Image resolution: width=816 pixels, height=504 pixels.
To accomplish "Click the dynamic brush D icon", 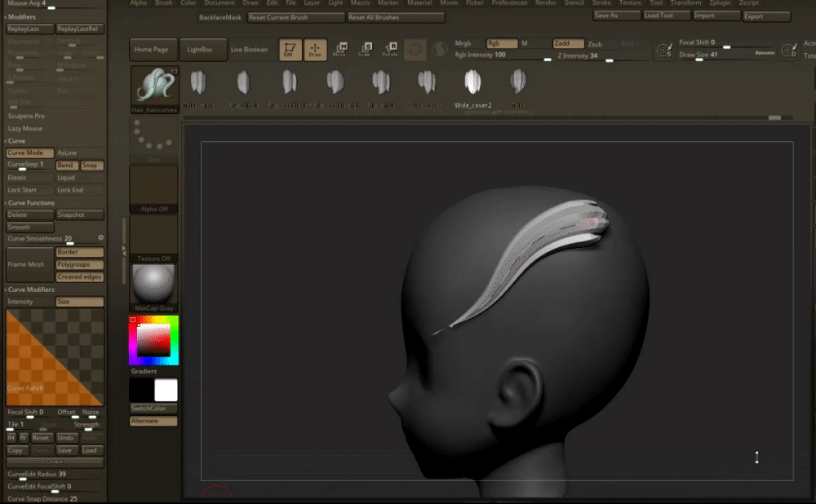I will (x=789, y=50).
